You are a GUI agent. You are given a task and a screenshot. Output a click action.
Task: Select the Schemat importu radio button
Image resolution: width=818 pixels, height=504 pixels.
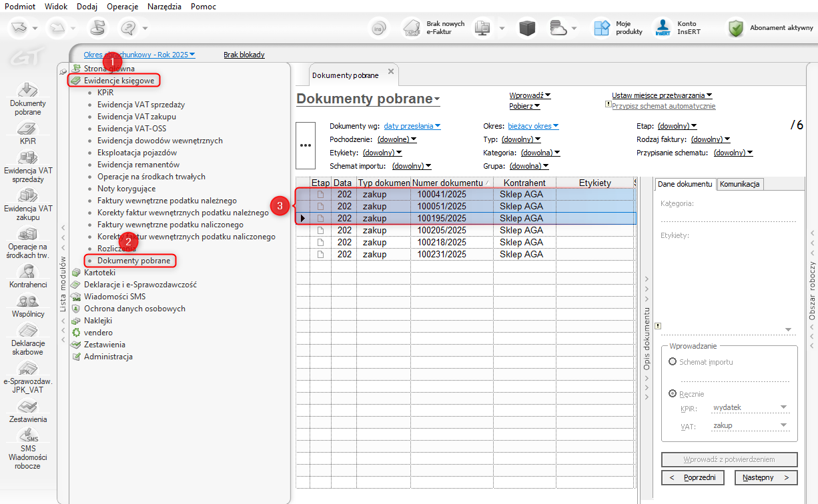pos(673,361)
